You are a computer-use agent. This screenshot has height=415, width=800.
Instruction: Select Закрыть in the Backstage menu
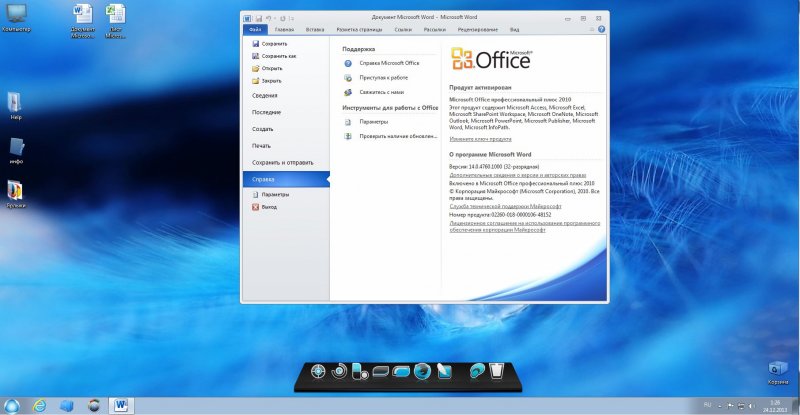point(267,81)
